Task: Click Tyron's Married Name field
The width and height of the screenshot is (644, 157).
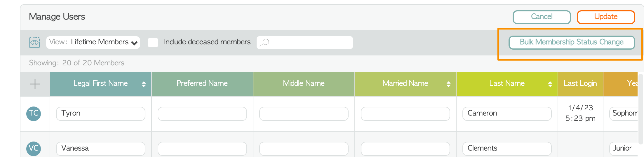Action: pyautogui.click(x=405, y=114)
